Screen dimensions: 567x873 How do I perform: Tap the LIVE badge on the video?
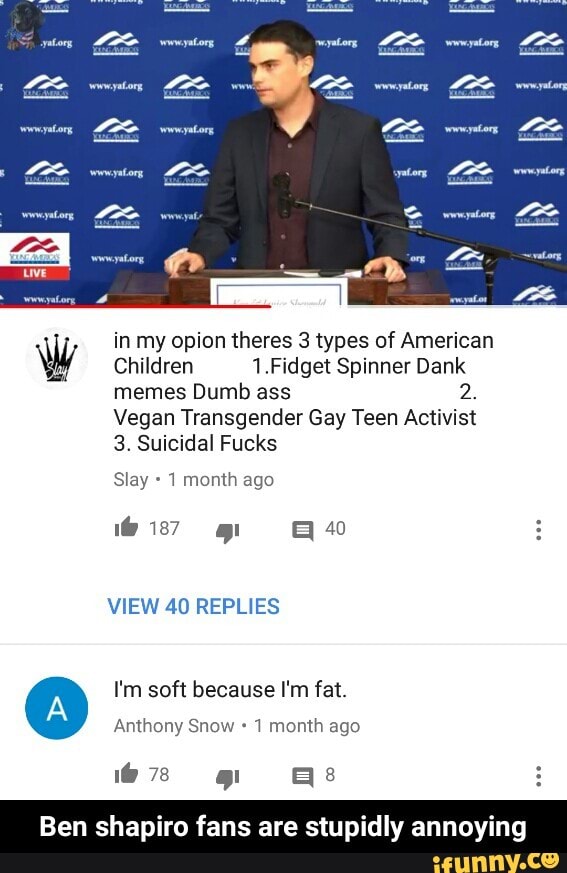tap(35, 273)
